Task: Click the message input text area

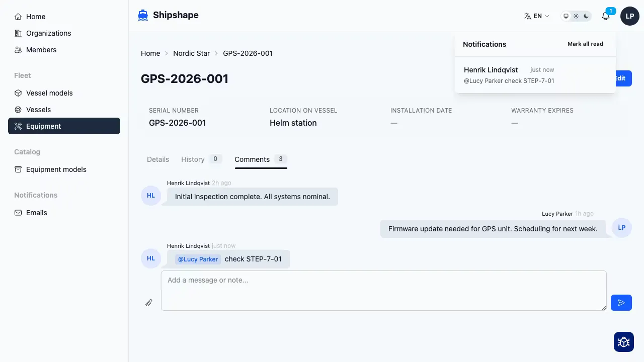Action: [383, 291]
